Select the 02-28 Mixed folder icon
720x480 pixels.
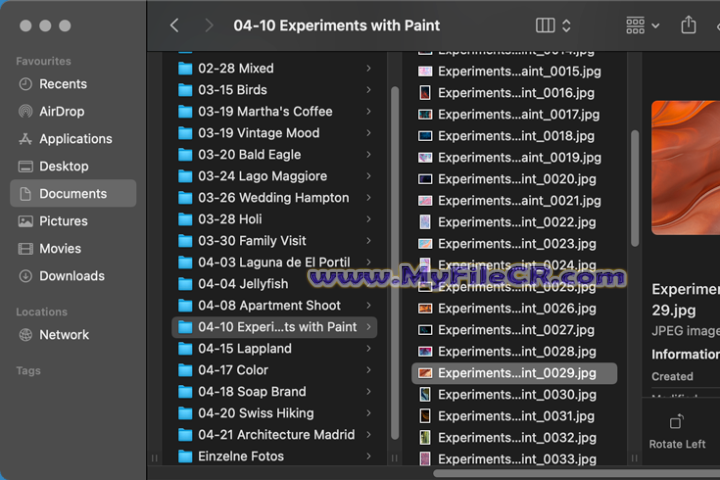[x=185, y=68]
